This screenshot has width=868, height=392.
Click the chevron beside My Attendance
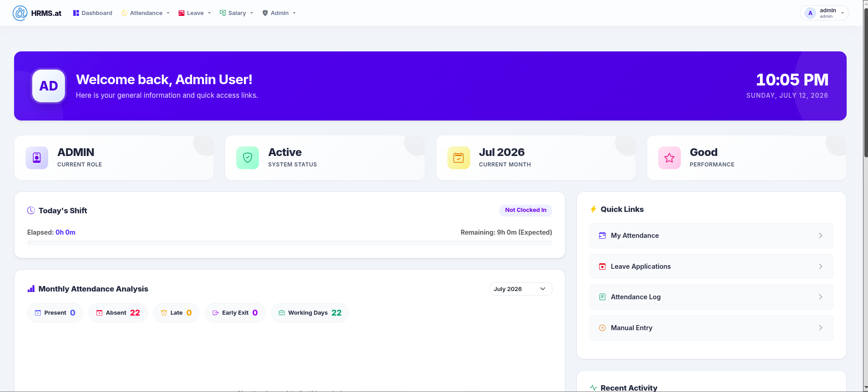point(820,236)
